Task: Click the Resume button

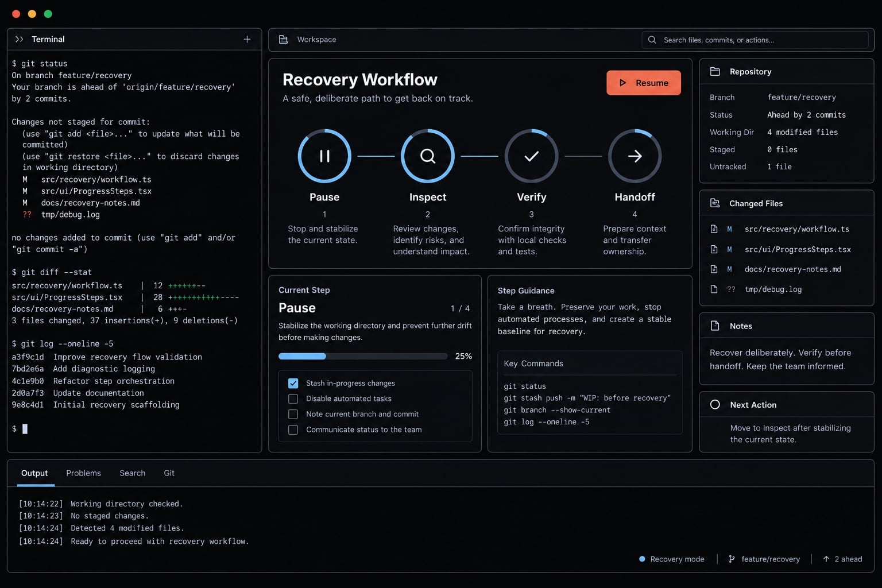Action: 644,83
